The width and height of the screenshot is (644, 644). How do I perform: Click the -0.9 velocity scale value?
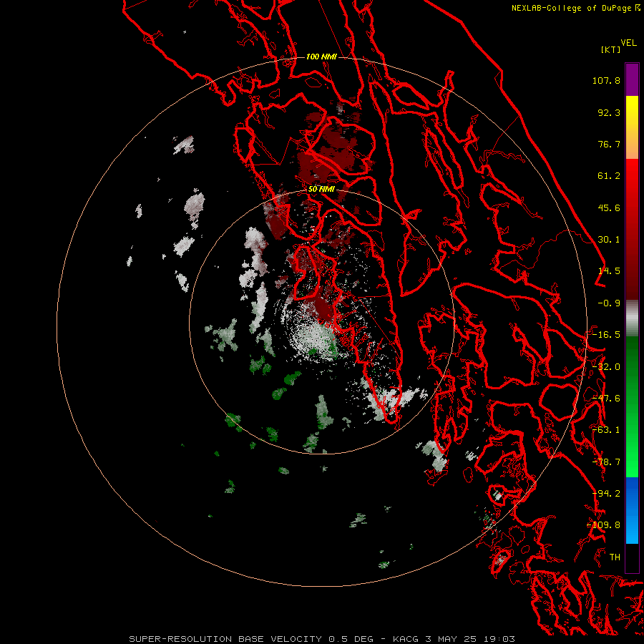point(609,303)
